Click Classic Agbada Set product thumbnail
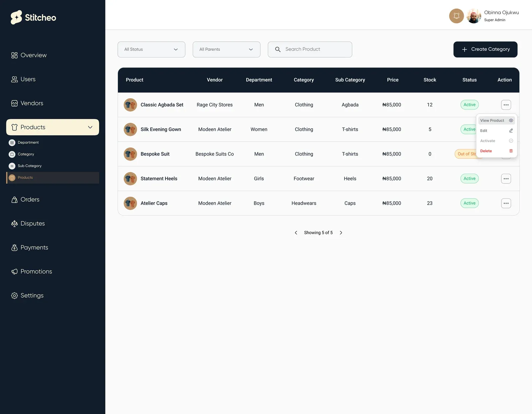Screen dimensions: 532x414 click(130, 105)
